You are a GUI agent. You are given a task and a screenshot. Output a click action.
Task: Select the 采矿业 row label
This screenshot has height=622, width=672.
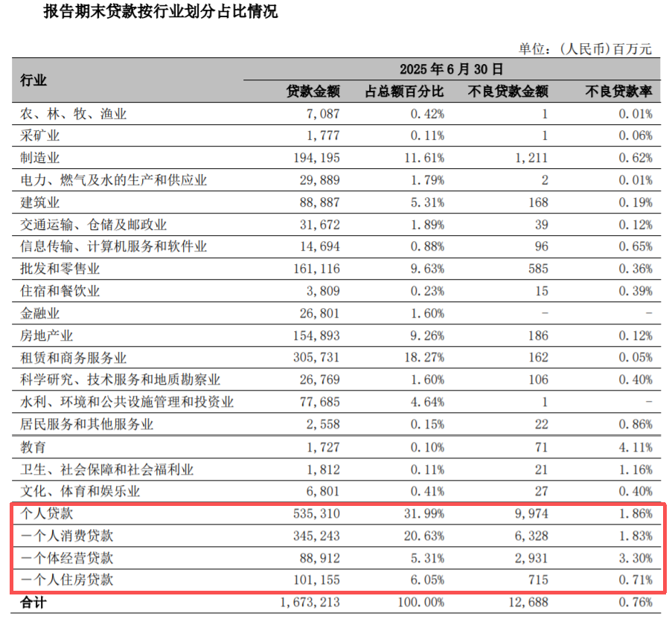[39, 136]
